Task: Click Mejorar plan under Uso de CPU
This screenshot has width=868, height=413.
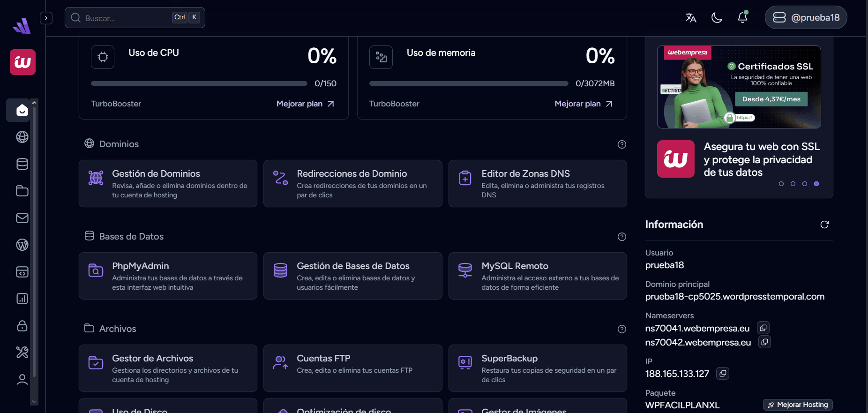Action: [305, 104]
